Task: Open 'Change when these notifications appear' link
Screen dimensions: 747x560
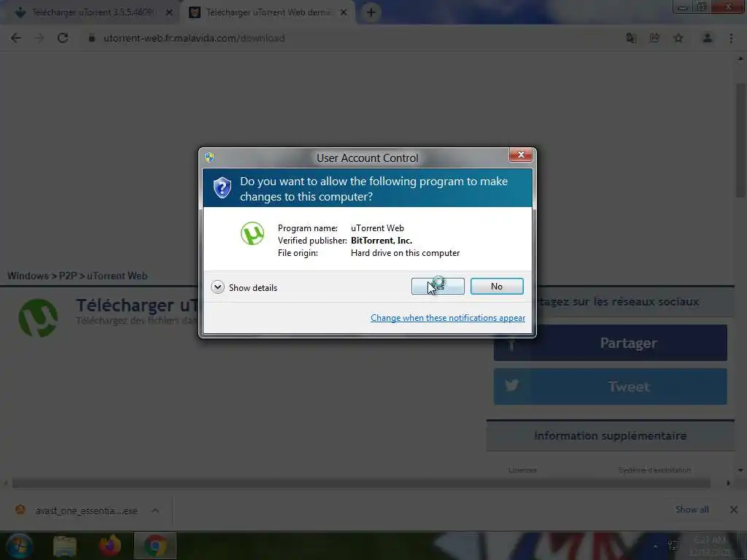Action: point(447,318)
